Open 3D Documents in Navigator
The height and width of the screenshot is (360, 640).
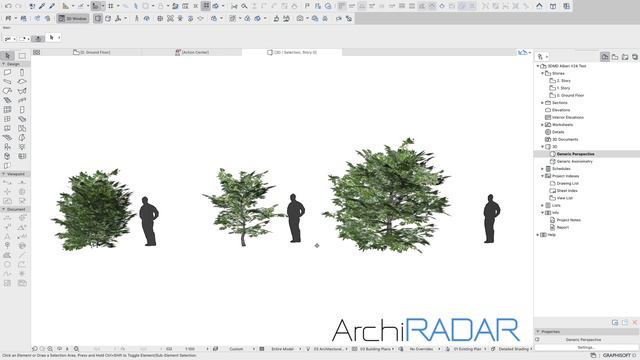click(x=565, y=140)
